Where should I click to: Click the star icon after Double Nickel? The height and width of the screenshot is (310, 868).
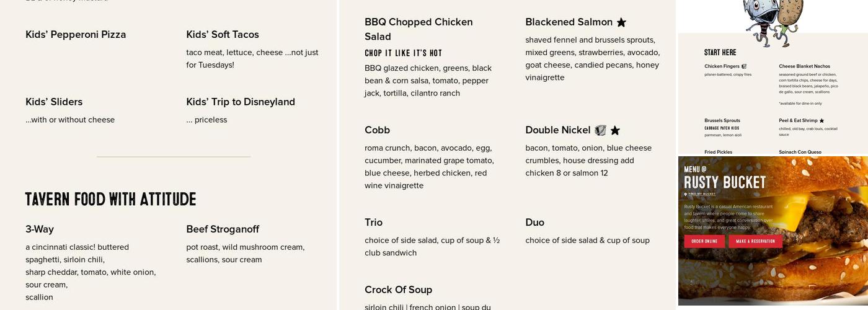[615, 130]
